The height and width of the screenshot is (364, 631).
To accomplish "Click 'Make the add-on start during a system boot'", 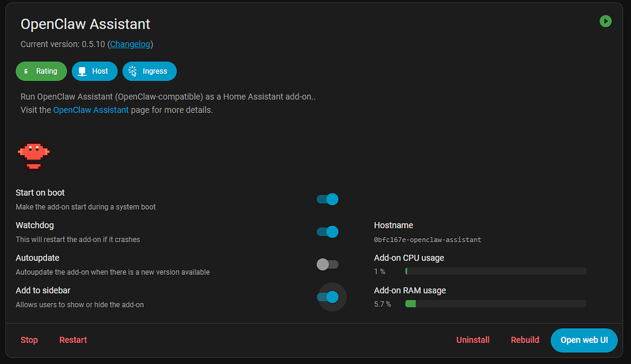I will 86,207.
